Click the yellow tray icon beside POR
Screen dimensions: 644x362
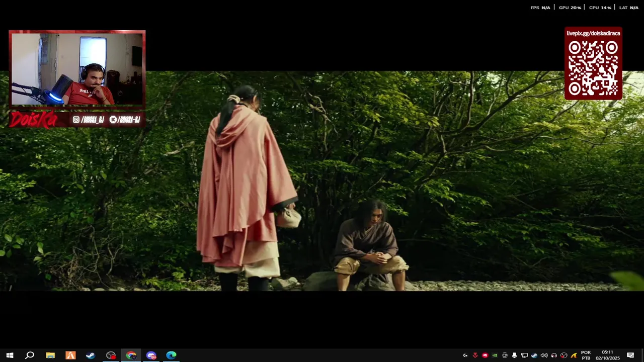[574, 355]
